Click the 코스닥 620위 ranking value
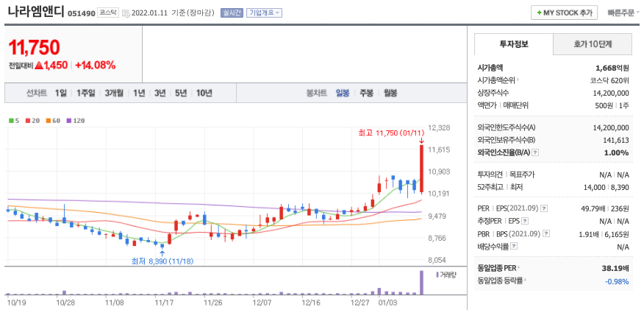This screenshot has width=644, height=310. (609, 80)
